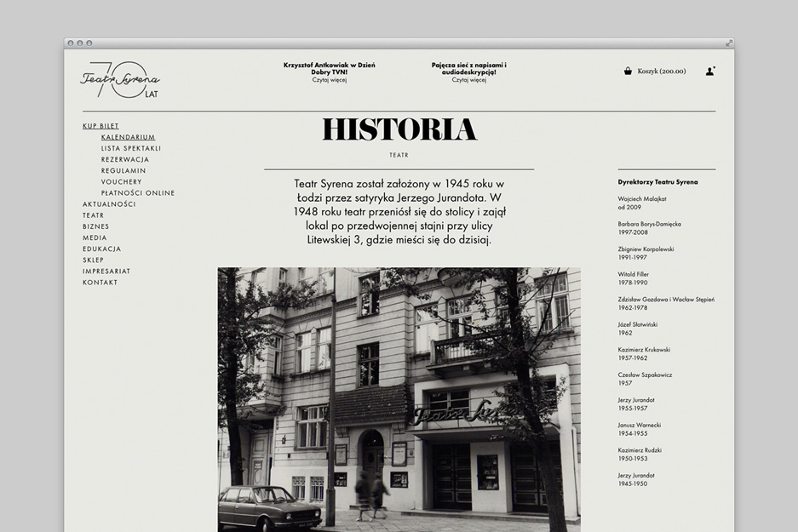Image resolution: width=798 pixels, height=532 pixels.
Task: Open the Edukacja section
Action: [101, 249]
